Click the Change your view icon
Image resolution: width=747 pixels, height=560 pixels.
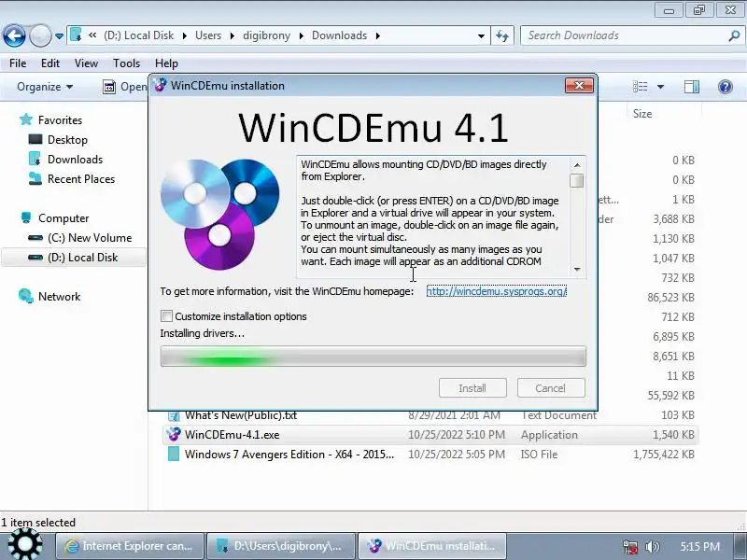(x=640, y=87)
